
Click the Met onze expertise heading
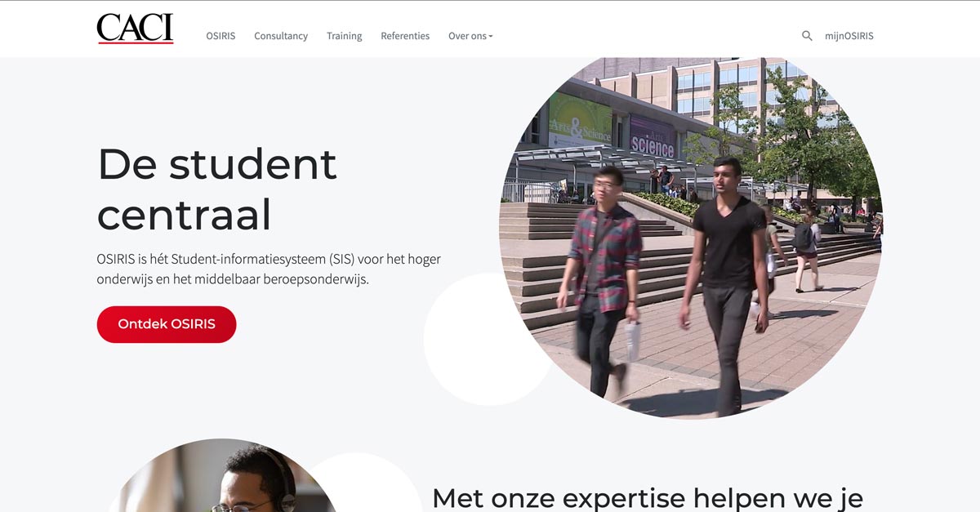[x=647, y=496]
